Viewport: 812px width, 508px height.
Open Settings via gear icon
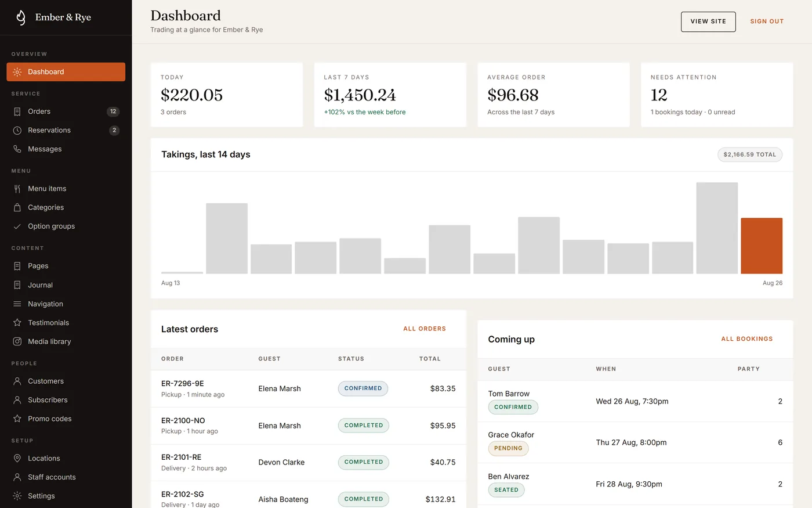17,496
